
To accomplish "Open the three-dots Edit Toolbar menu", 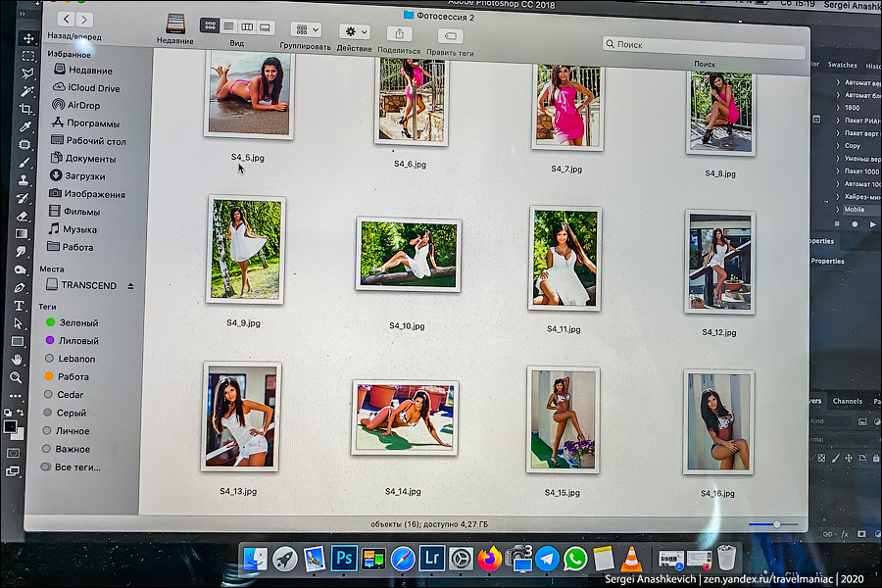I will coord(16,396).
